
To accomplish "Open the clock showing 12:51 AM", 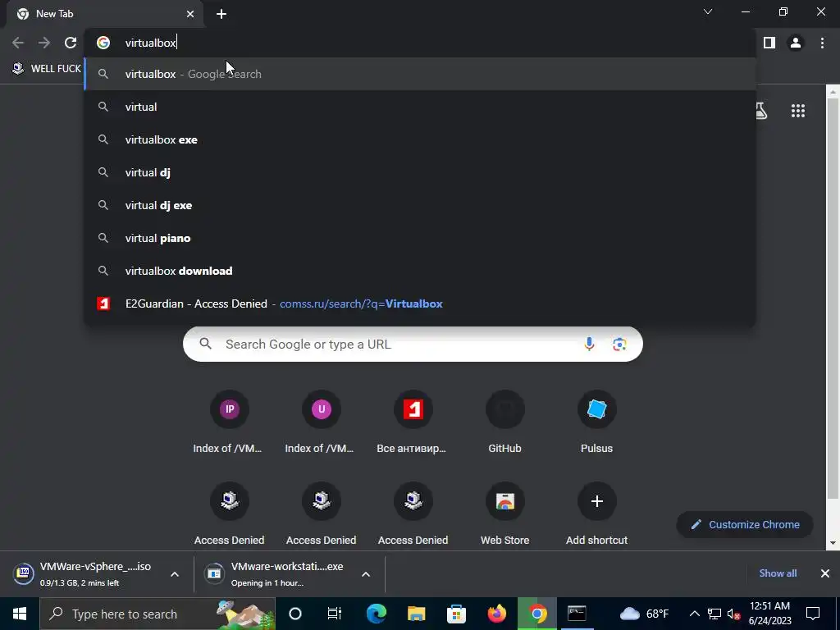I will point(769,614).
